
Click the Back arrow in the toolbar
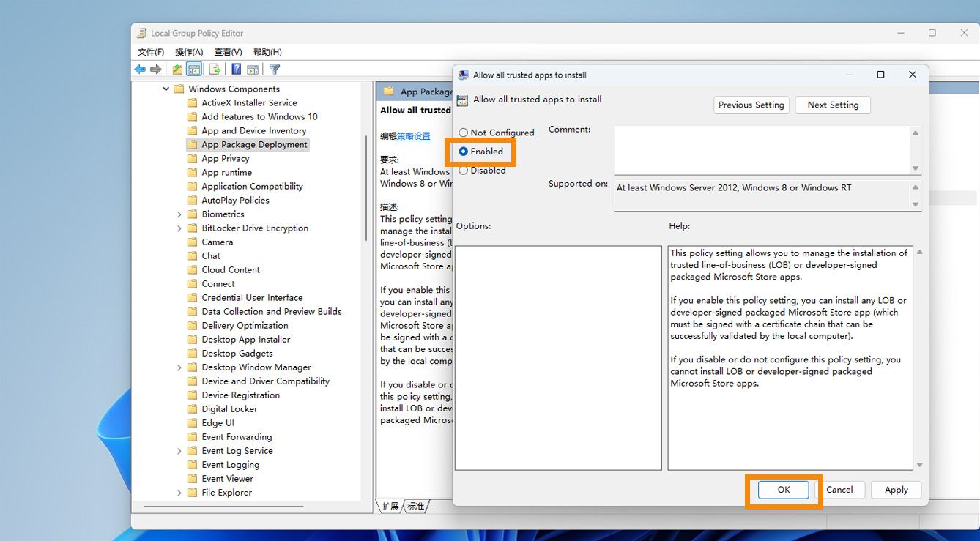(140, 70)
